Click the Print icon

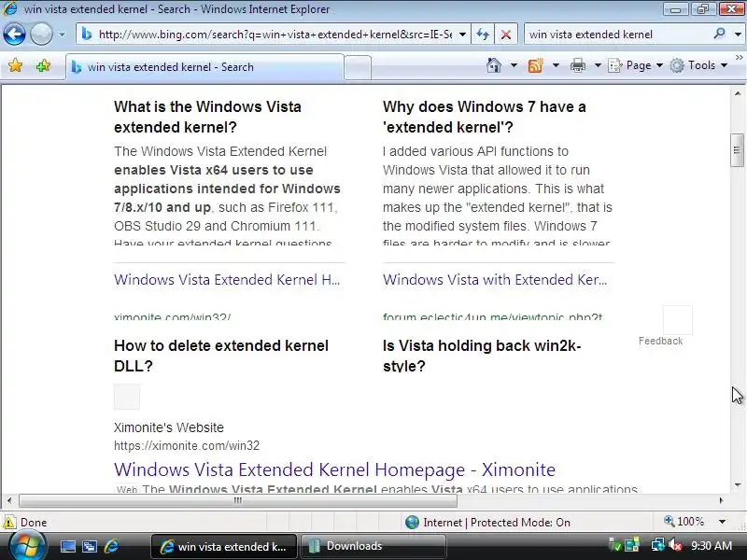(577, 65)
